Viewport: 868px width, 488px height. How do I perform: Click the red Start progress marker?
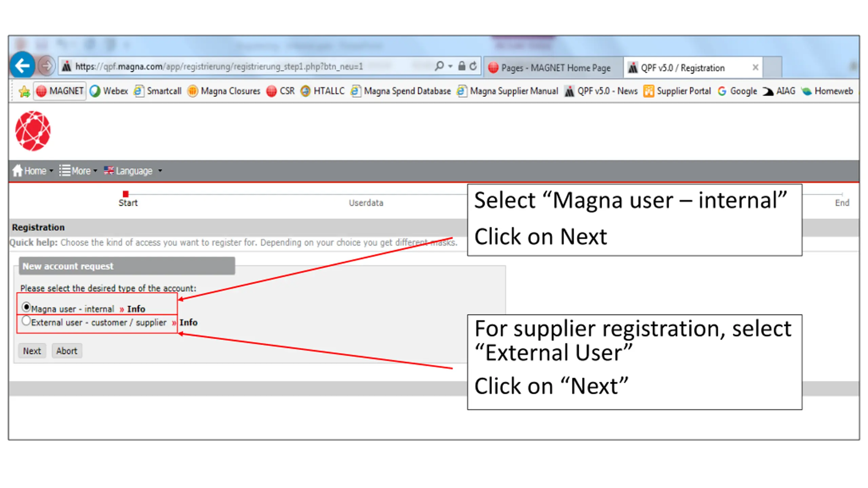click(x=126, y=194)
